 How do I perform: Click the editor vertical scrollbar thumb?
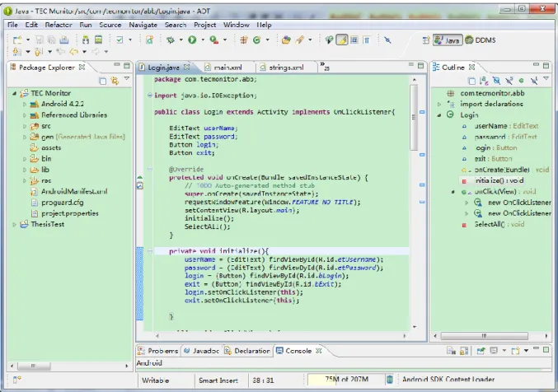(414, 118)
